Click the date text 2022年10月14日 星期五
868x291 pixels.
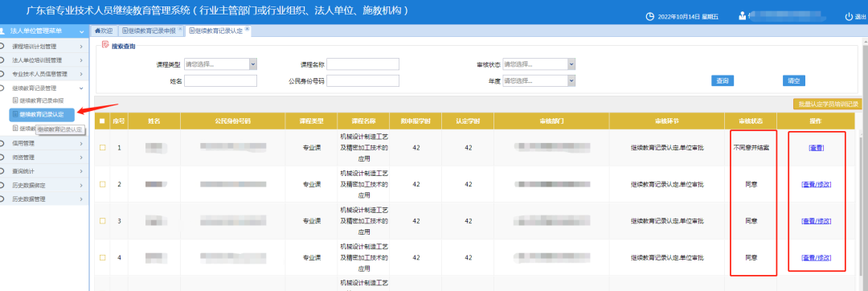pyautogui.click(x=688, y=17)
